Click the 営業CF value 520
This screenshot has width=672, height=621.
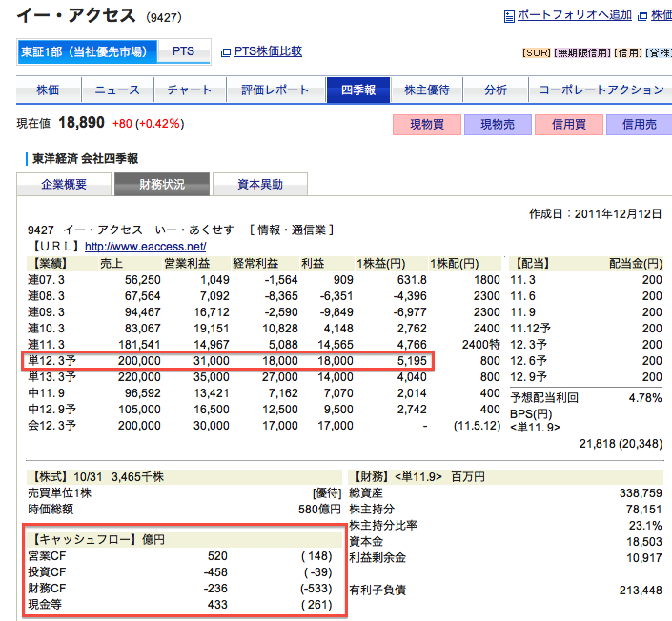(217, 556)
